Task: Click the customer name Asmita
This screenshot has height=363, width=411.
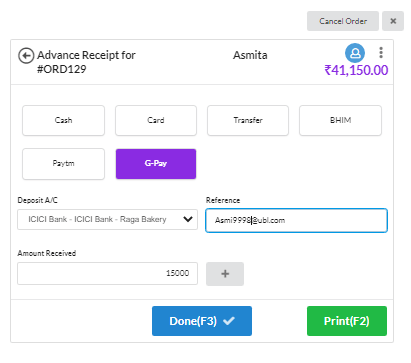Action: point(250,55)
